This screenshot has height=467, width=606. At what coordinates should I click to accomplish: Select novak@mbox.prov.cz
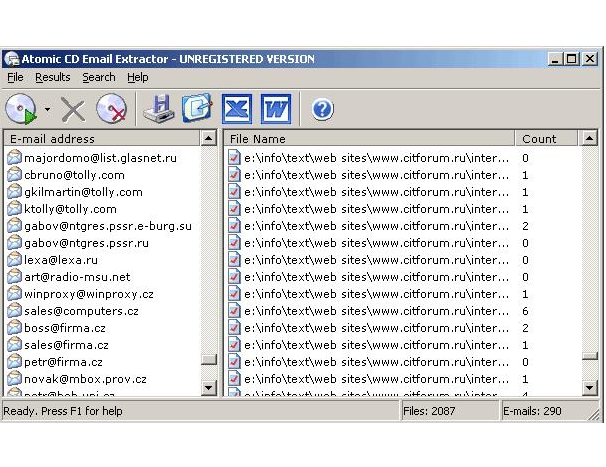tap(85, 379)
